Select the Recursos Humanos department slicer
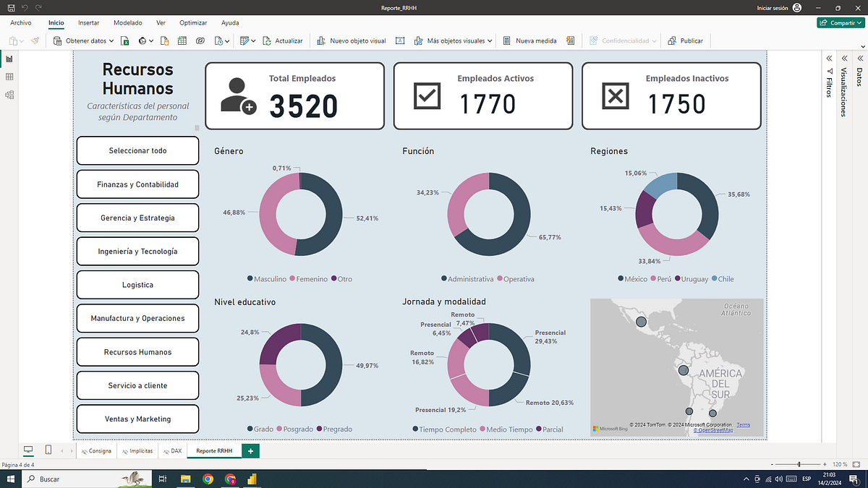868x488 pixels. (137, 352)
